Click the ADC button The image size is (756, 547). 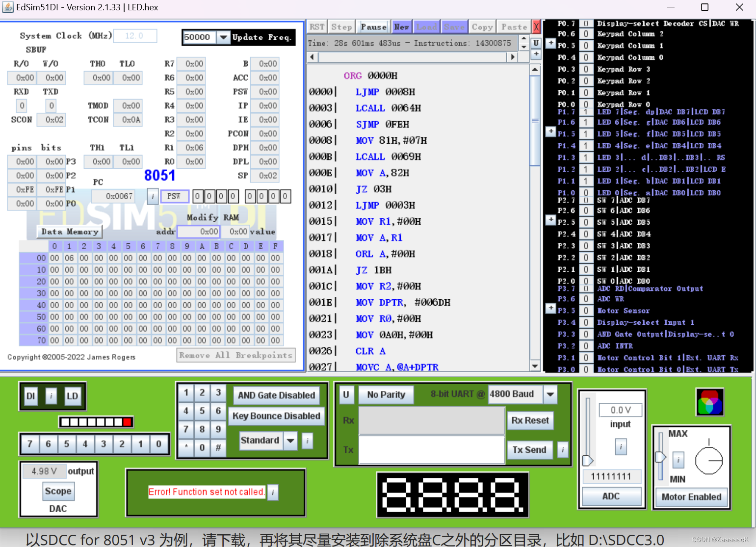pyautogui.click(x=611, y=496)
